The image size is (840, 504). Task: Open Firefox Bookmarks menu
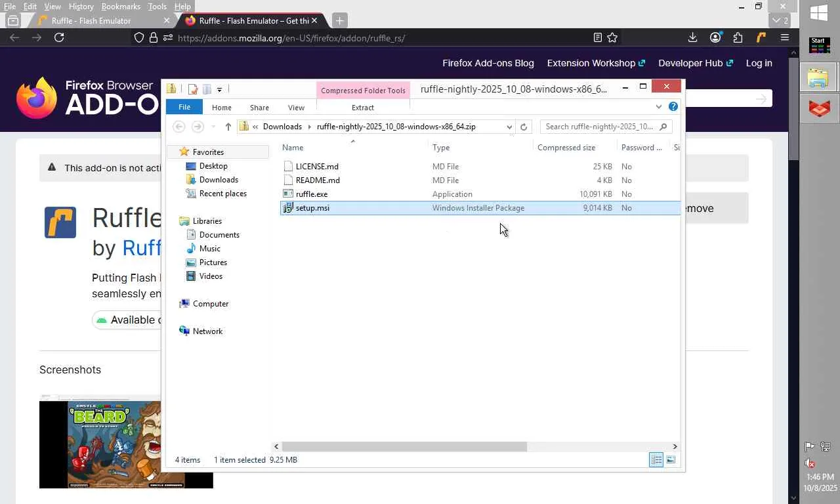pos(121,7)
